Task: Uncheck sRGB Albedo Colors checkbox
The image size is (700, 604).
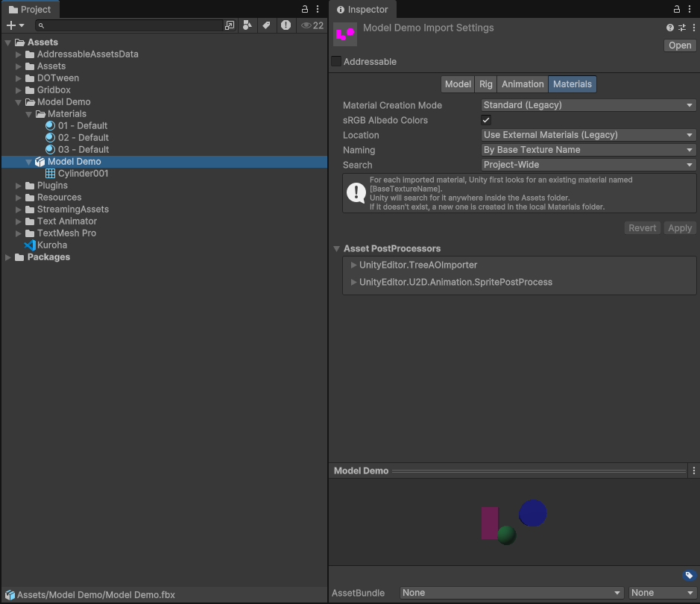Action: tap(486, 120)
